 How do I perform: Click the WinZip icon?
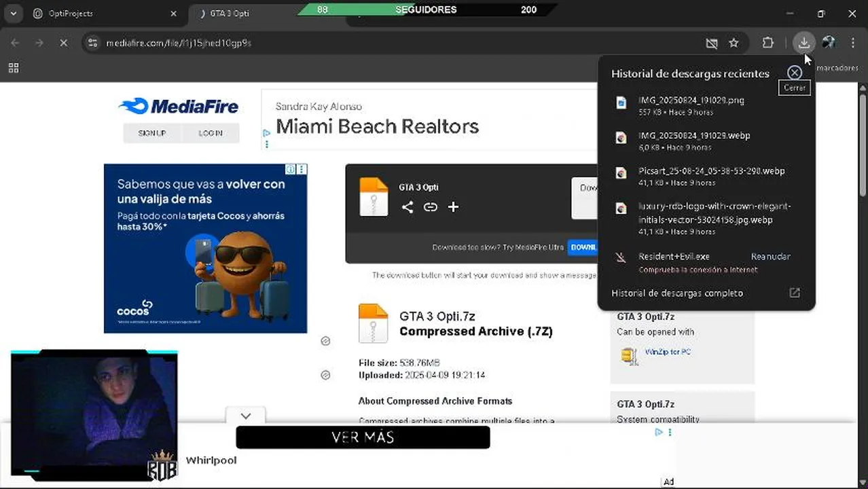(x=630, y=355)
